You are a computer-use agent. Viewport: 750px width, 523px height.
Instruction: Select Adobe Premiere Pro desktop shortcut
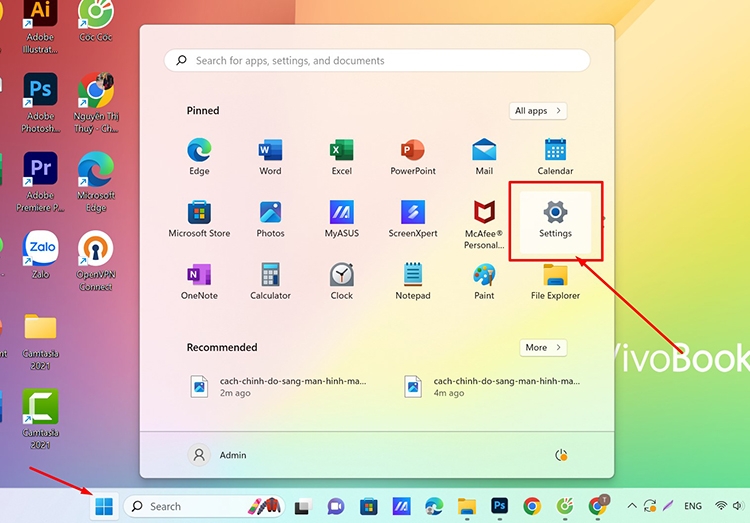coord(41,182)
